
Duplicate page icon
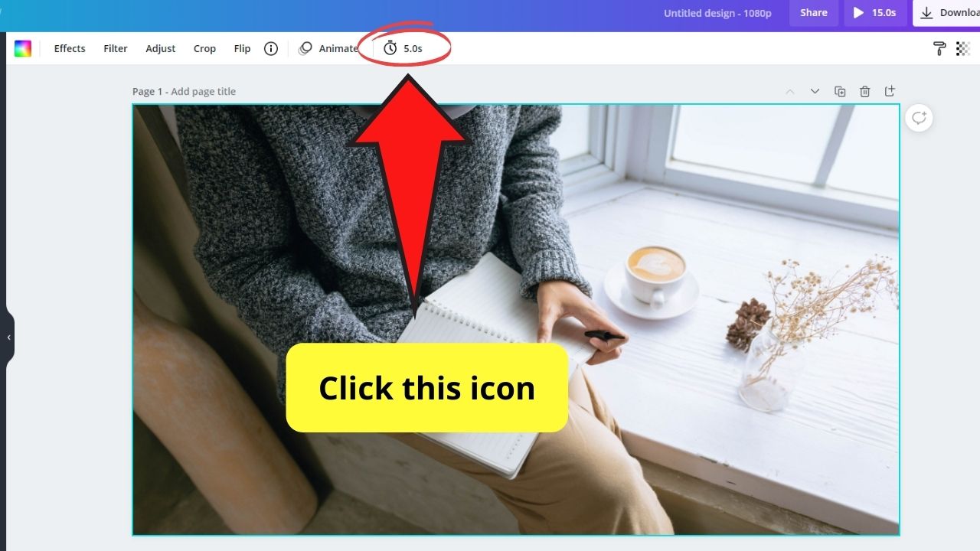pyautogui.click(x=840, y=91)
